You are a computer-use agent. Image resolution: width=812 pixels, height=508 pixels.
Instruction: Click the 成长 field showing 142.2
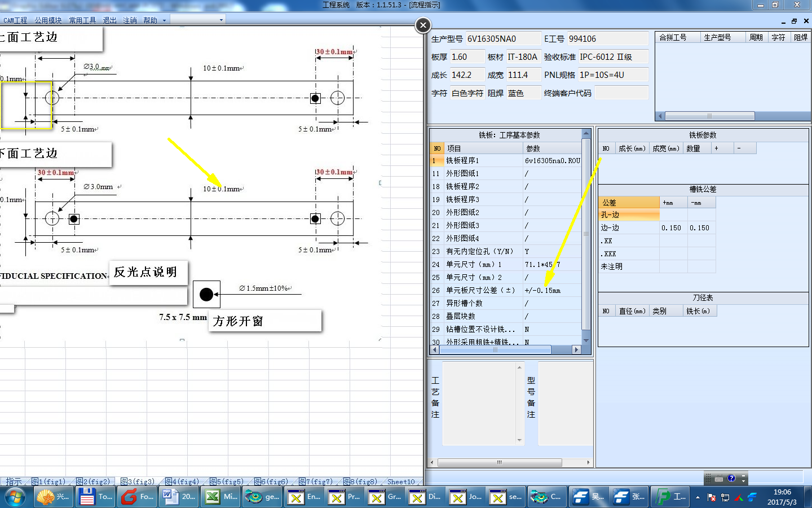point(467,75)
